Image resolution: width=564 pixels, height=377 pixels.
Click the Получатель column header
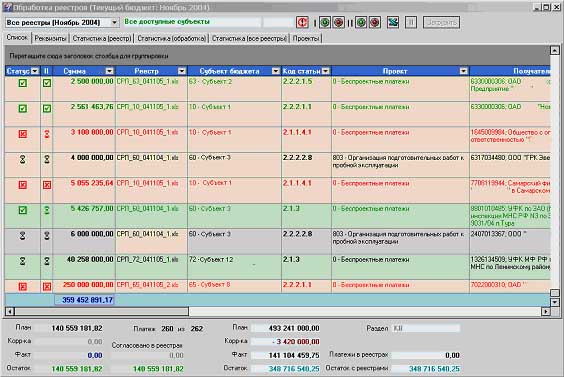pos(510,71)
